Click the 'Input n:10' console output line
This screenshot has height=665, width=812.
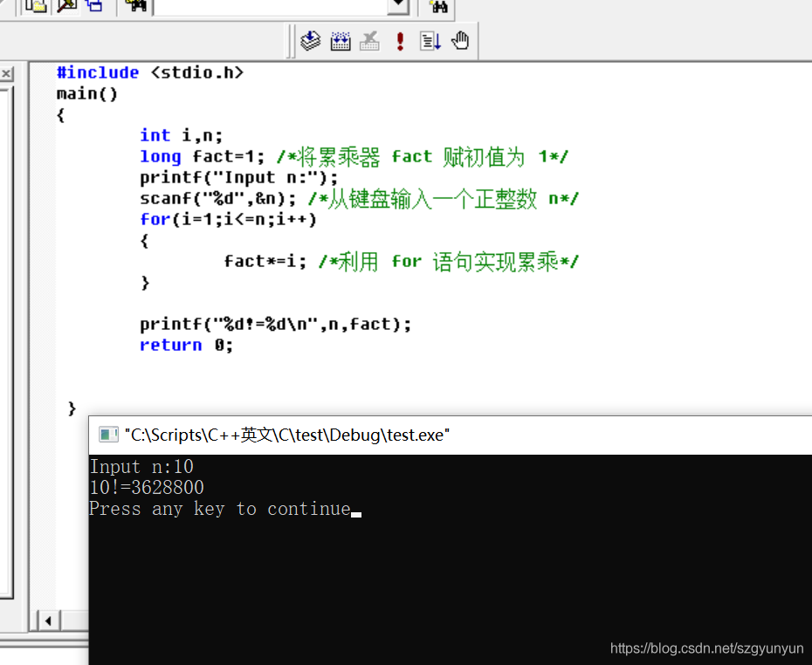tap(141, 467)
